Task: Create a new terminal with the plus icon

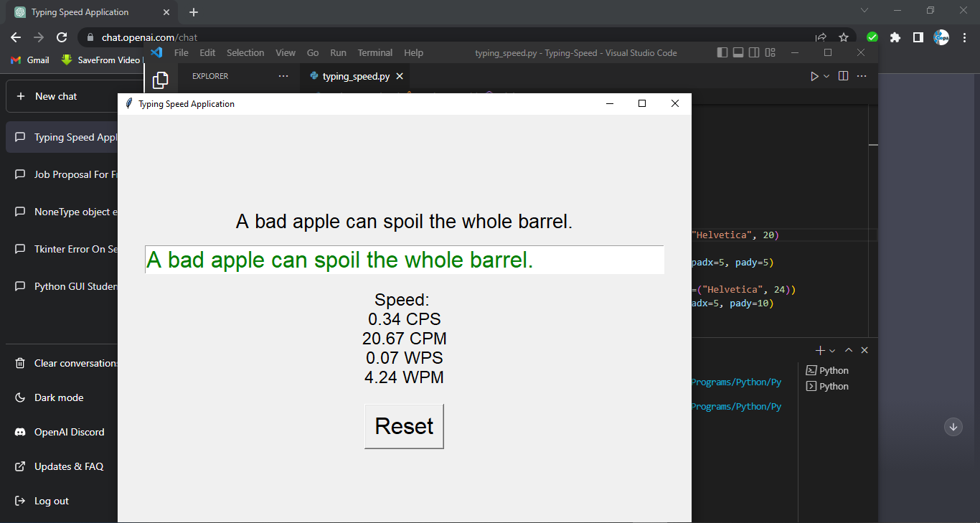Action: click(x=819, y=350)
